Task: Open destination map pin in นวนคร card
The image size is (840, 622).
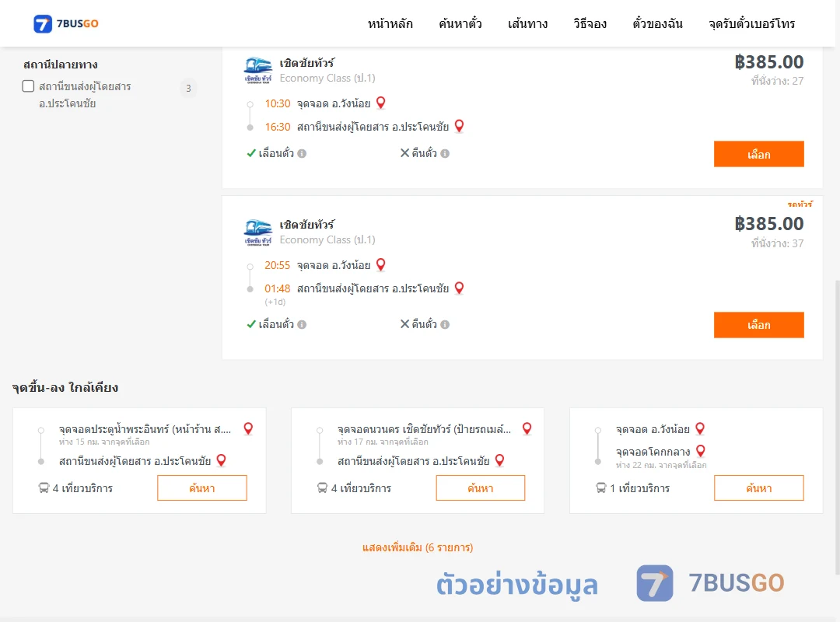Action: 500,460
